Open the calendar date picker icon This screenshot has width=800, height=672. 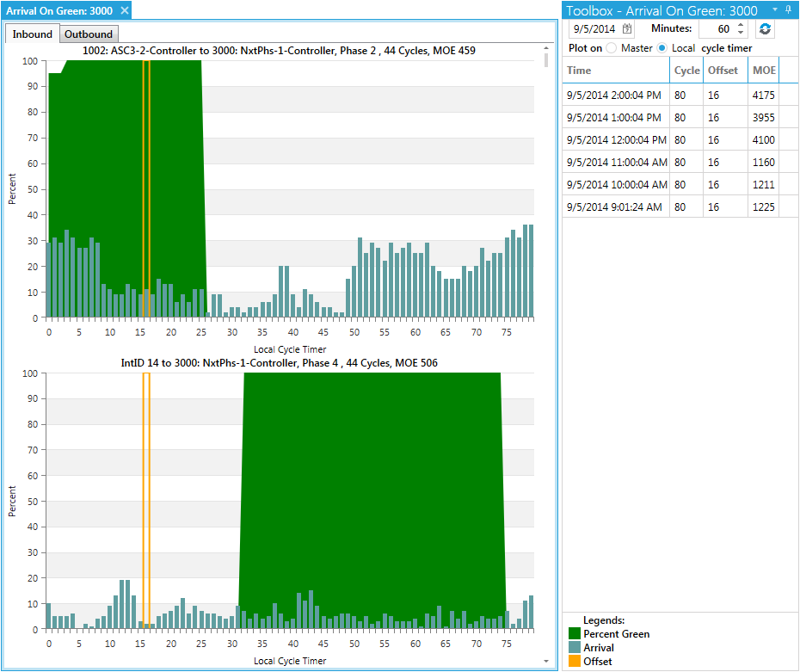tap(627, 29)
